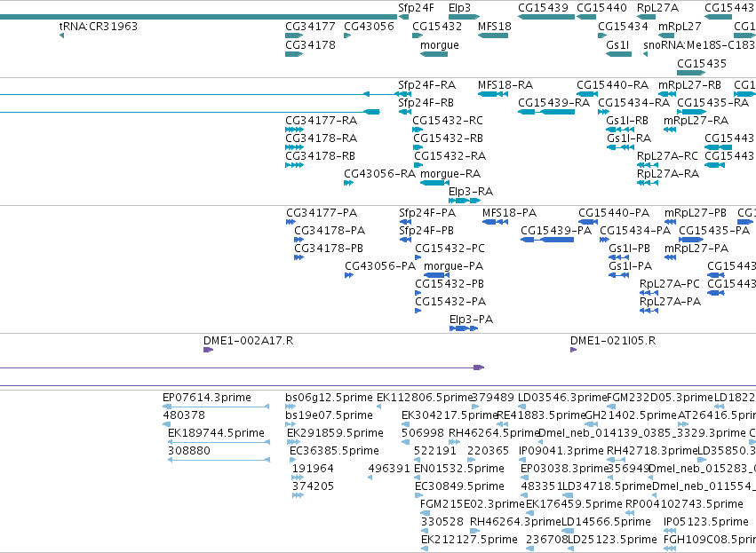Click the Sfp24F gene label

tap(416, 8)
